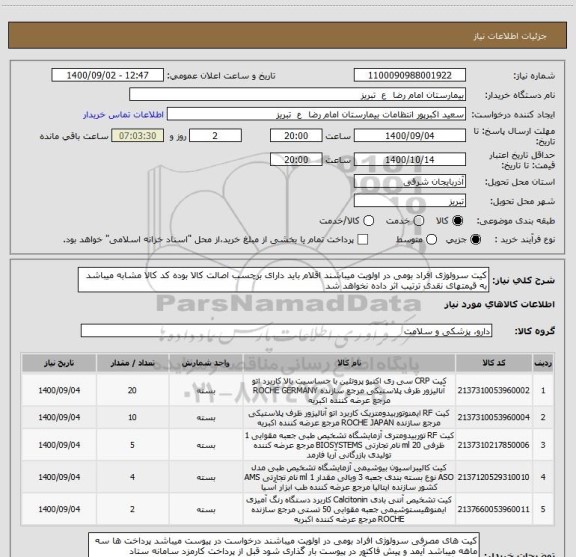Click the delivery city field تبریز
This screenshot has height=557, width=576.
click(x=410, y=201)
